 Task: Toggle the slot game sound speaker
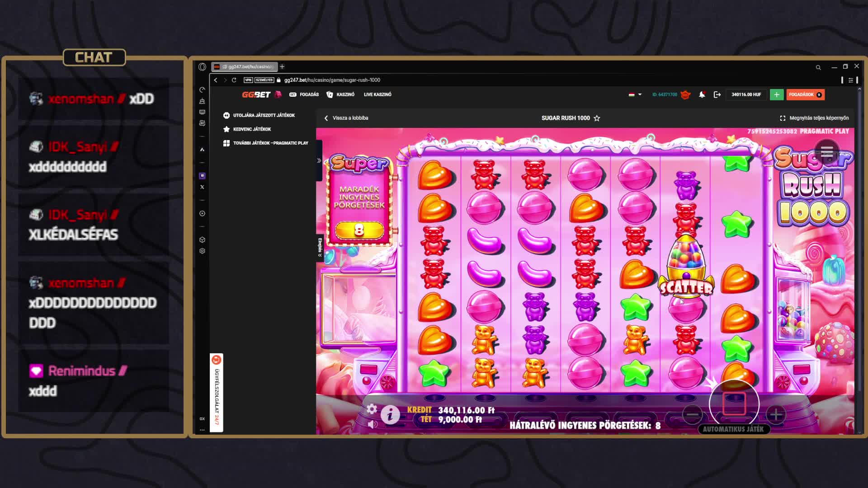(373, 424)
